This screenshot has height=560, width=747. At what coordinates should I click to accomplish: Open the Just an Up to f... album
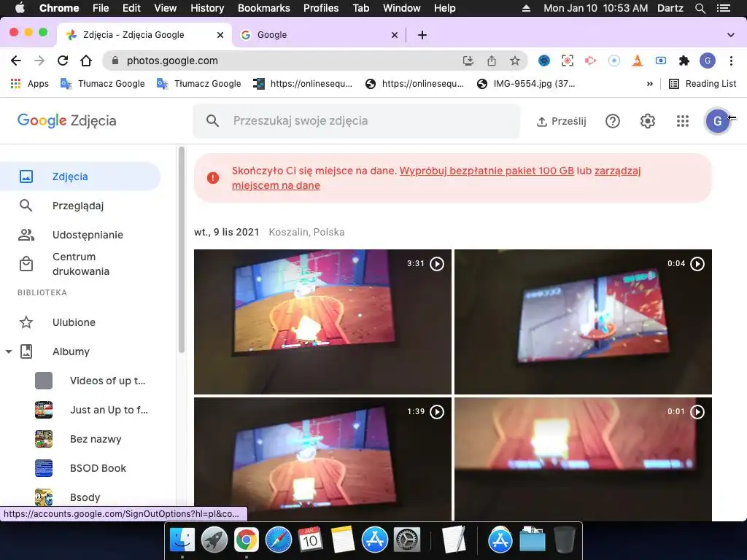pos(90,410)
